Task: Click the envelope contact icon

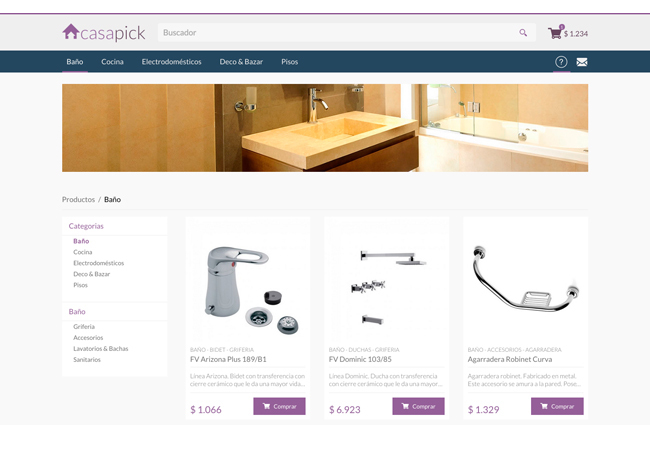Action: click(x=582, y=62)
